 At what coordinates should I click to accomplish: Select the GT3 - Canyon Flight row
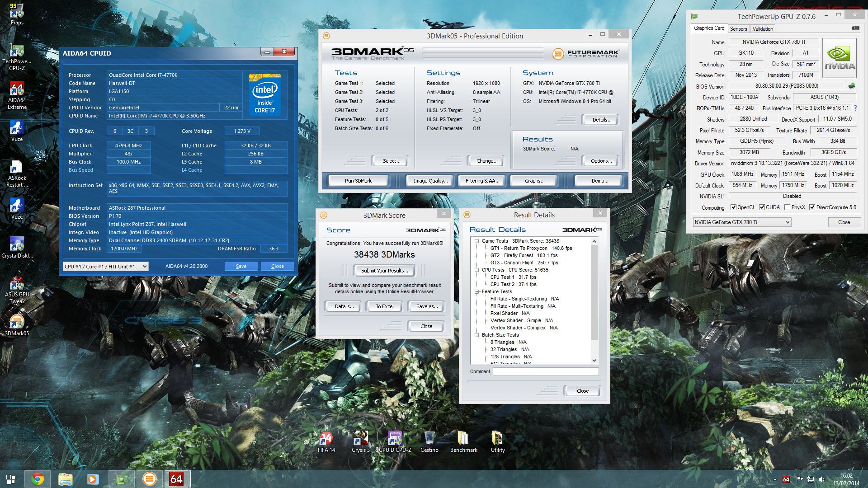tap(524, 263)
